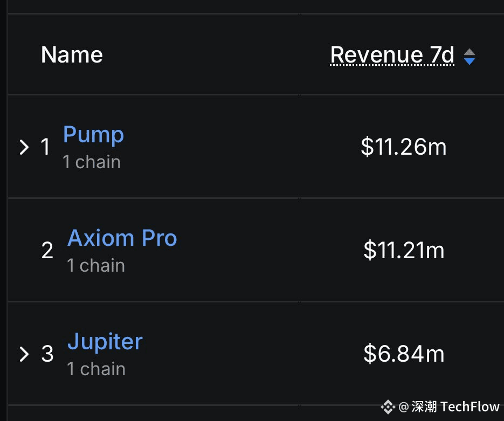Sort by Revenue 7d column header
The height and width of the screenshot is (421, 504).
coord(392,55)
